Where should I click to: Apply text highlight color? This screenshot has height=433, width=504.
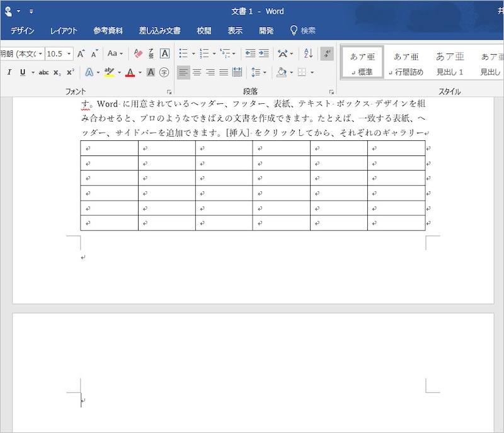(110, 72)
